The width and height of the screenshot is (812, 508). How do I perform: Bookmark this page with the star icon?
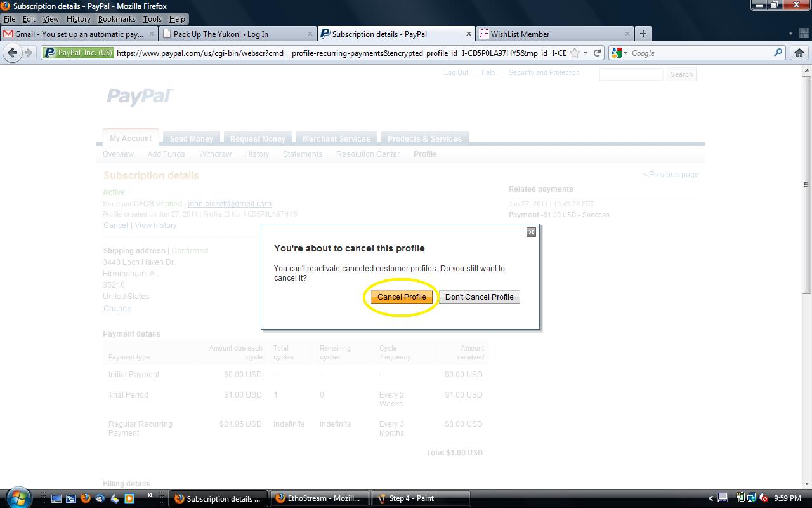click(575, 53)
